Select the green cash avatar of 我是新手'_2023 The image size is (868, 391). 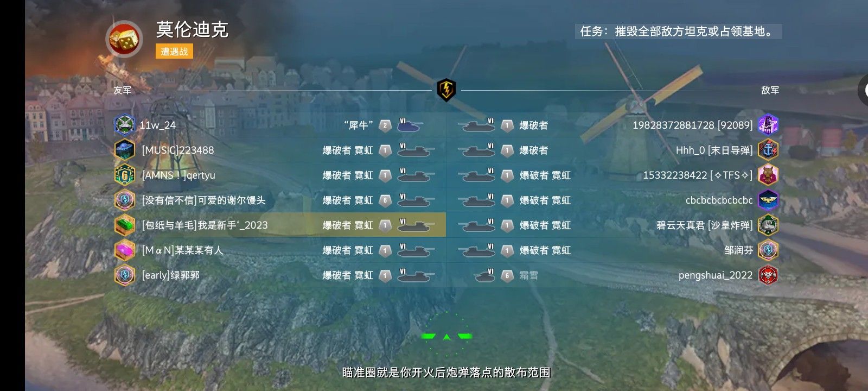(125, 225)
